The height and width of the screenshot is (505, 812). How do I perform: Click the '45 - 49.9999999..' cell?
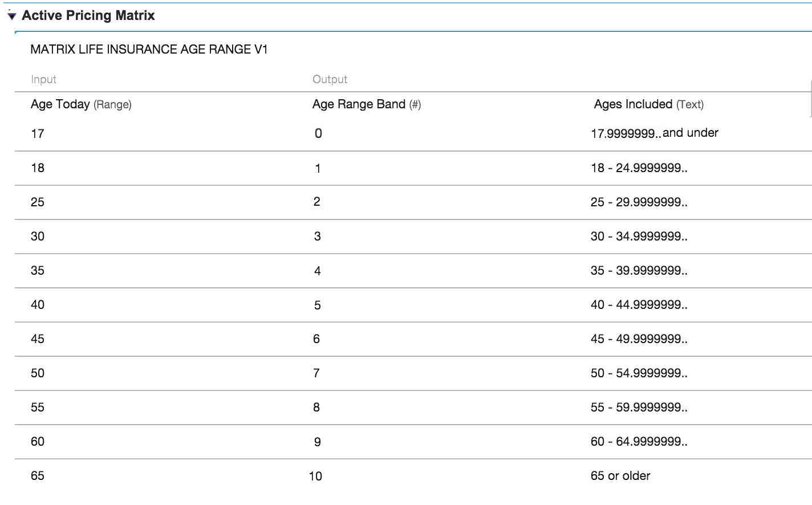point(639,339)
